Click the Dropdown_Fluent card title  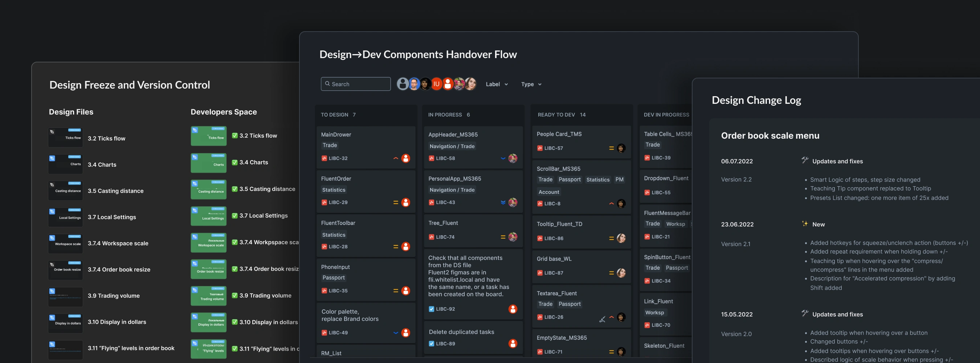(666, 178)
